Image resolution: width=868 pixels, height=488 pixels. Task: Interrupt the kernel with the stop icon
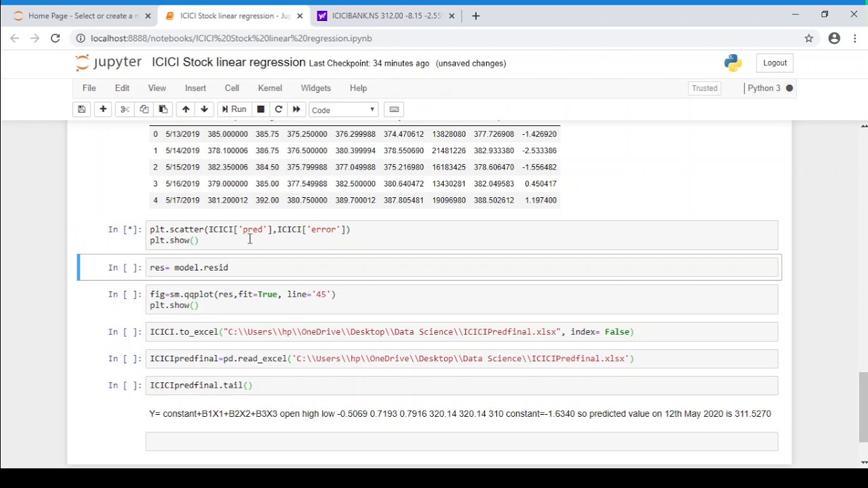pyautogui.click(x=260, y=110)
